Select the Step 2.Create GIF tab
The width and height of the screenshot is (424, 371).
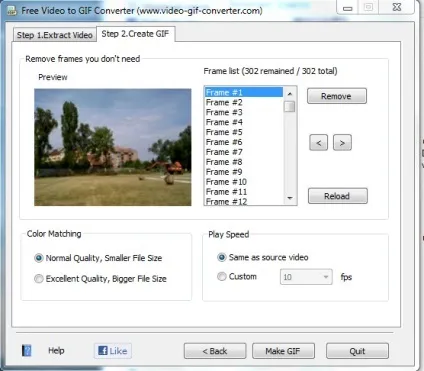(x=135, y=34)
